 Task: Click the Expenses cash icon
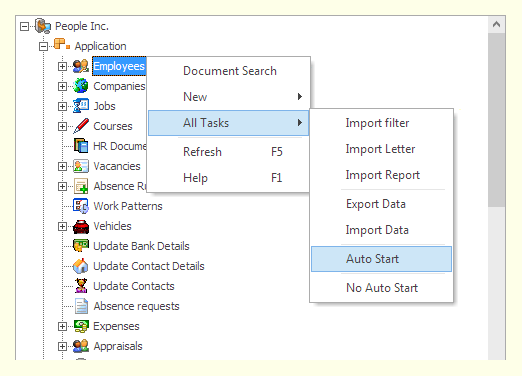tap(81, 326)
